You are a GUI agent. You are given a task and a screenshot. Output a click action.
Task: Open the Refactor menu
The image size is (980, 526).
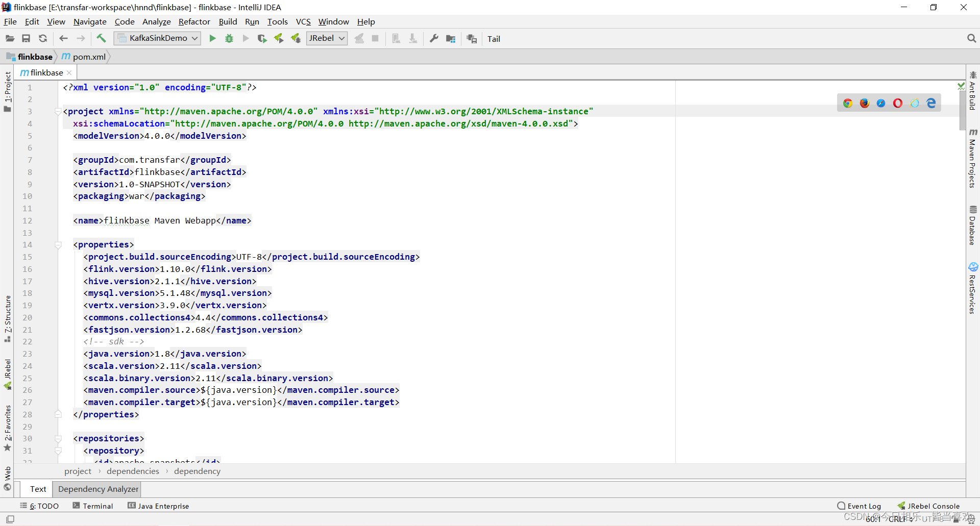click(194, 21)
